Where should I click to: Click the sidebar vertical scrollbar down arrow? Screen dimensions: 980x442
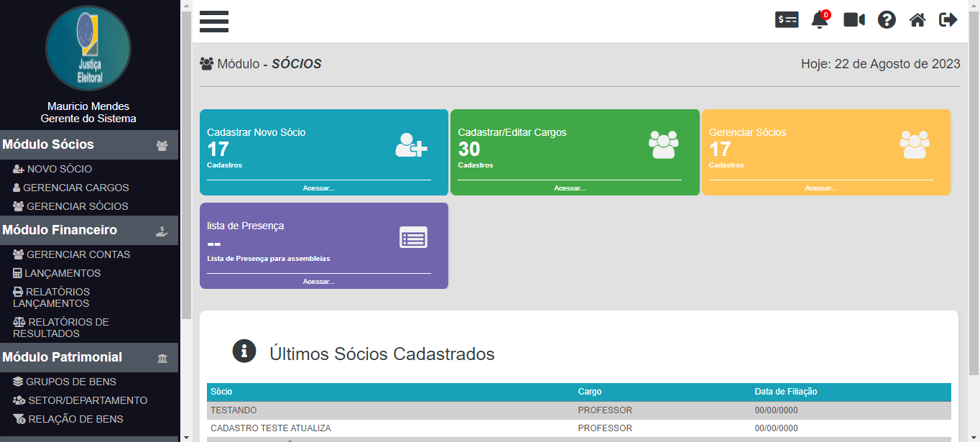pos(186,436)
